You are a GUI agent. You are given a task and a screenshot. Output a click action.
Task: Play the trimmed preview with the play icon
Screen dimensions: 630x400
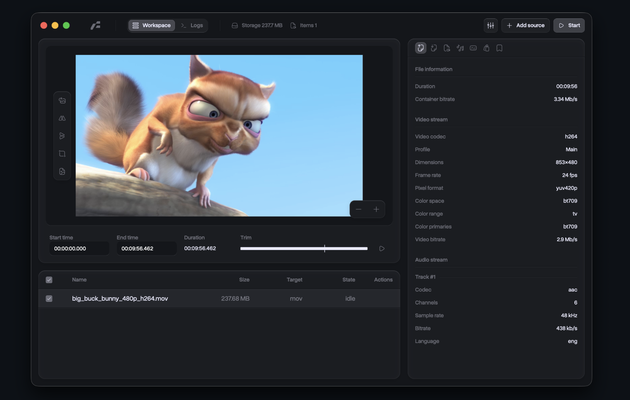coord(382,249)
